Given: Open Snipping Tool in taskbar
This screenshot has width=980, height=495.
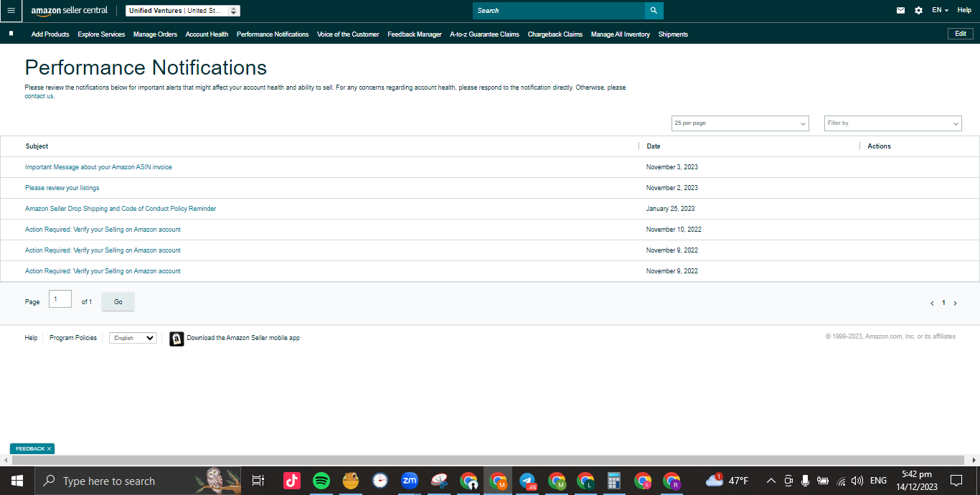Looking at the screenshot, I should tap(439, 481).
